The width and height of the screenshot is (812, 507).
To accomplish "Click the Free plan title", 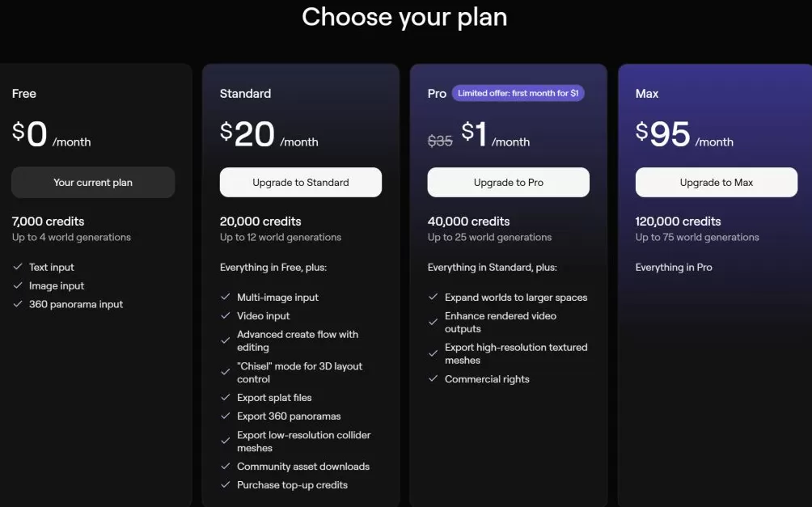I will coord(24,94).
